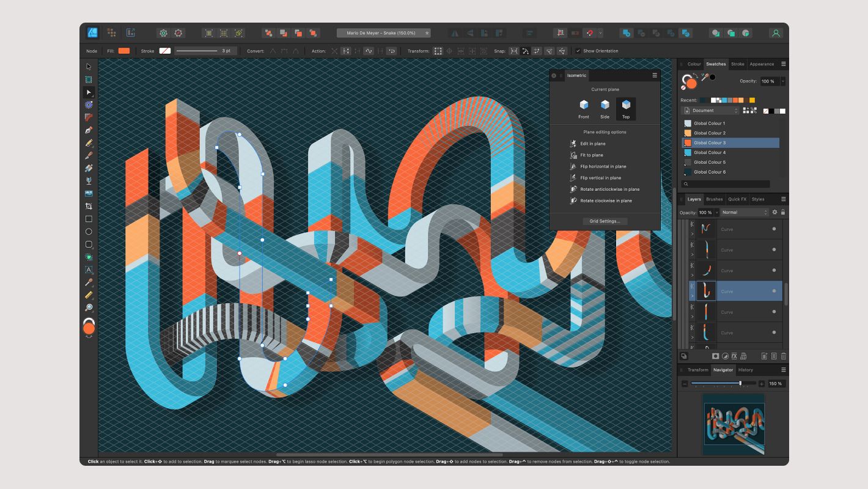This screenshot has height=489, width=868.
Task: Click the Grid Settings button
Action: pyautogui.click(x=605, y=221)
